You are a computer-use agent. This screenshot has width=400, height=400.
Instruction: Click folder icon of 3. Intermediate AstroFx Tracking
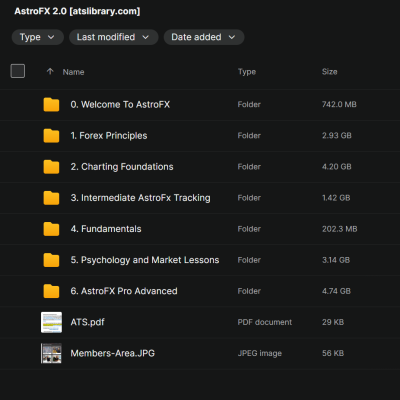point(51,198)
